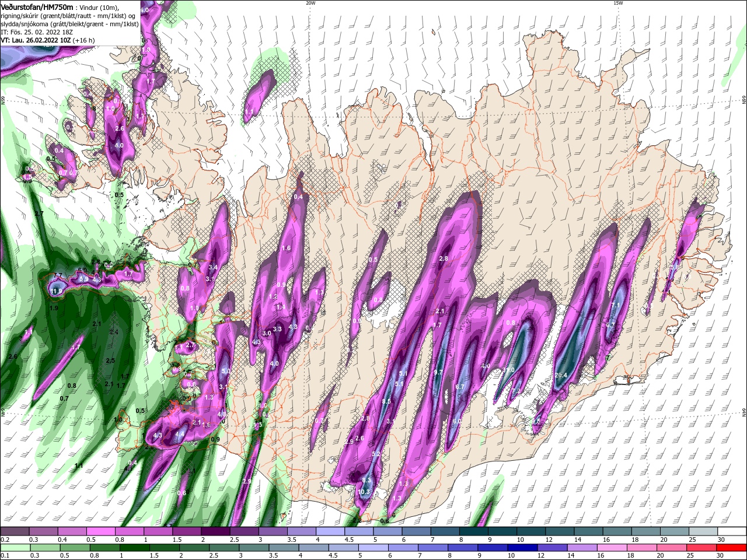Click the 9.7 snowfall value

point(439,372)
